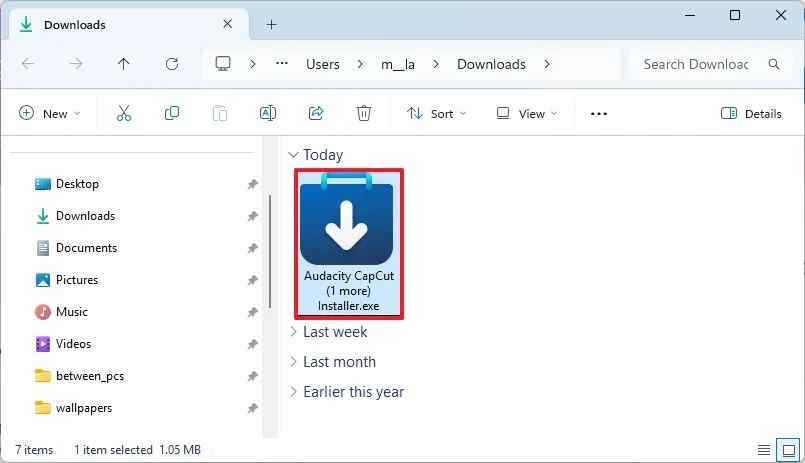
Task: Open Desktop in the navigation pane
Action: pyautogui.click(x=77, y=184)
